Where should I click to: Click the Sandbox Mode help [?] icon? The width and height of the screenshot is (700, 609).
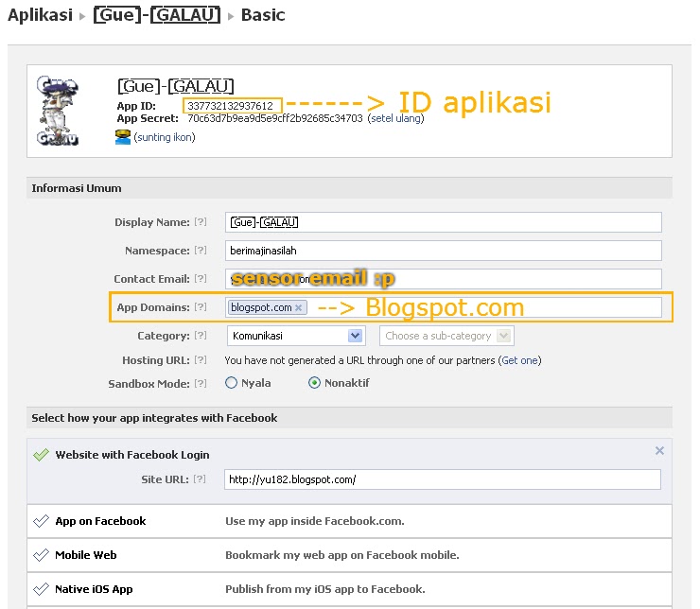point(201,383)
